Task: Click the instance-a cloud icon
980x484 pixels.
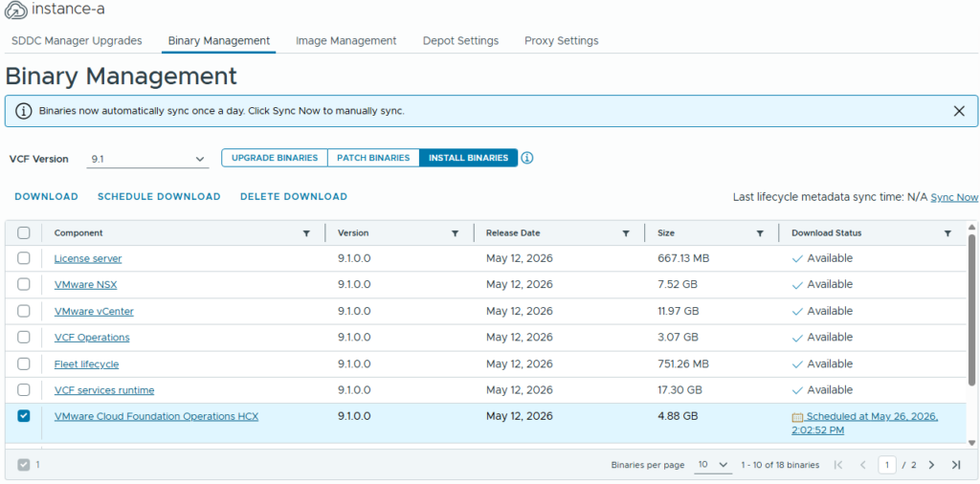Action: tap(16, 11)
